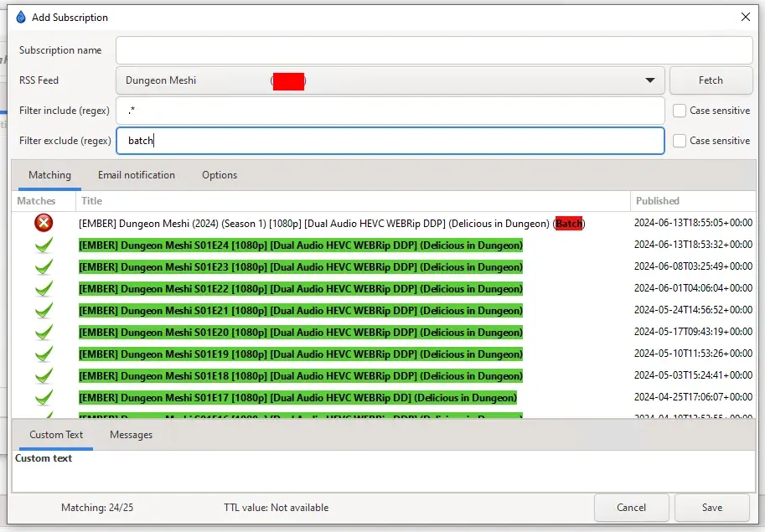The width and height of the screenshot is (765, 532).
Task: Click the Subscription name input field
Action: pyautogui.click(x=434, y=50)
